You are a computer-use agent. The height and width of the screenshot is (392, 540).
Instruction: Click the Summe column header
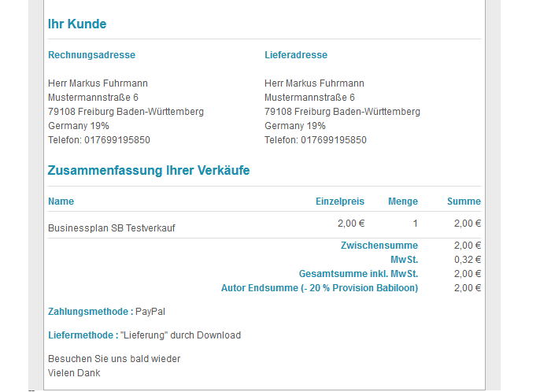pyautogui.click(x=464, y=202)
